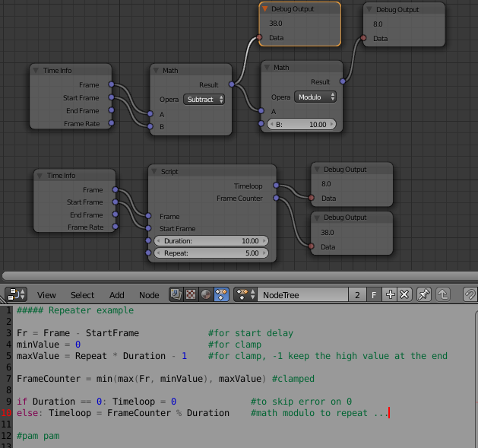
Task: Browse node trees to link
Action: point(245,295)
